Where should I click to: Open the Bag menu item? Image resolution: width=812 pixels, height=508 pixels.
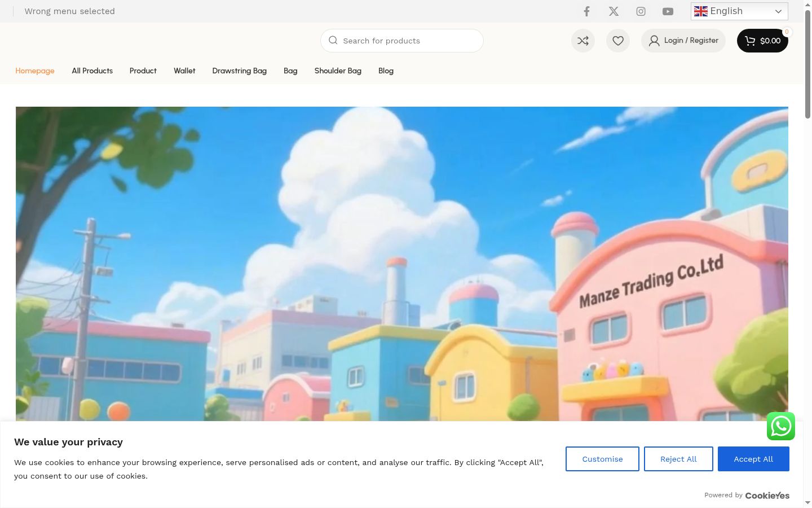tap(290, 71)
